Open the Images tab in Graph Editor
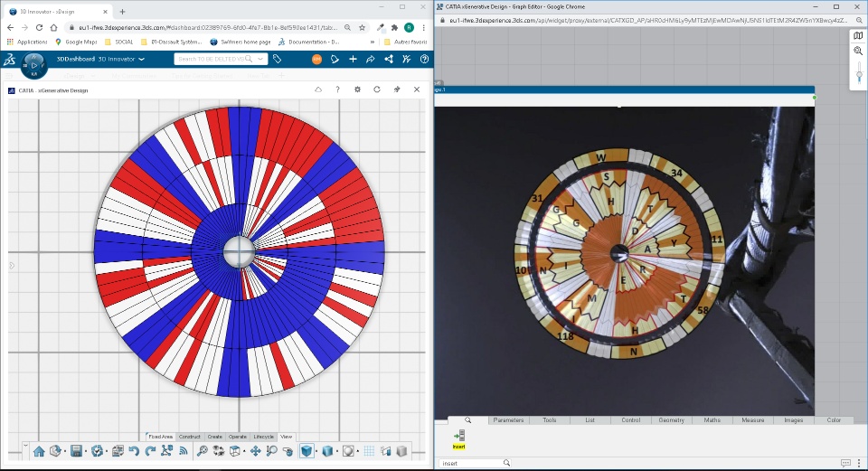The width and height of the screenshot is (868, 471). tap(793, 420)
